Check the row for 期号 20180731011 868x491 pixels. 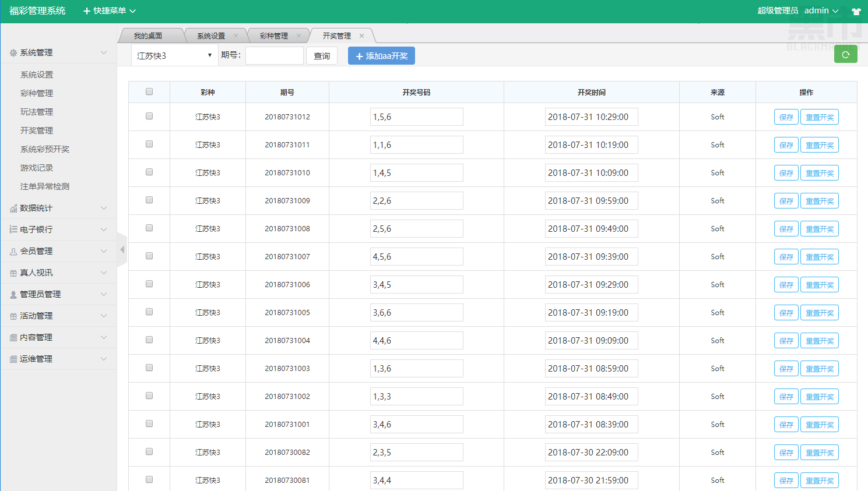(x=149, y=144)
